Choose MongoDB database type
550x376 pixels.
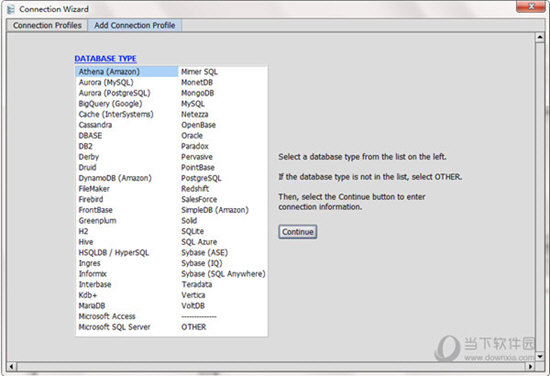click(197, 93)
